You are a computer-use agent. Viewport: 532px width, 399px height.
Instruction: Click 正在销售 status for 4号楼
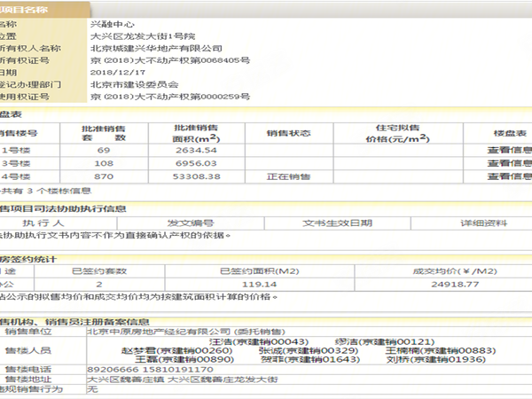click(288, 176)
